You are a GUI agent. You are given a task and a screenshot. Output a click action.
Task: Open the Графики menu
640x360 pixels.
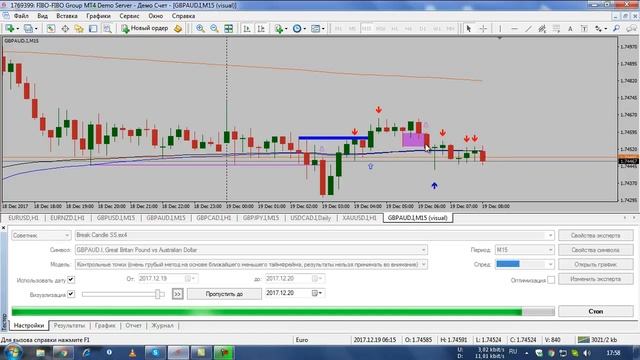(x=98, y=16)
